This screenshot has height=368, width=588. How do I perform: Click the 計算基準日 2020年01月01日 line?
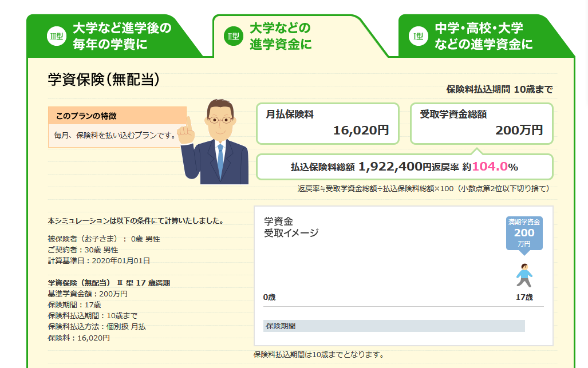(99, 260)
